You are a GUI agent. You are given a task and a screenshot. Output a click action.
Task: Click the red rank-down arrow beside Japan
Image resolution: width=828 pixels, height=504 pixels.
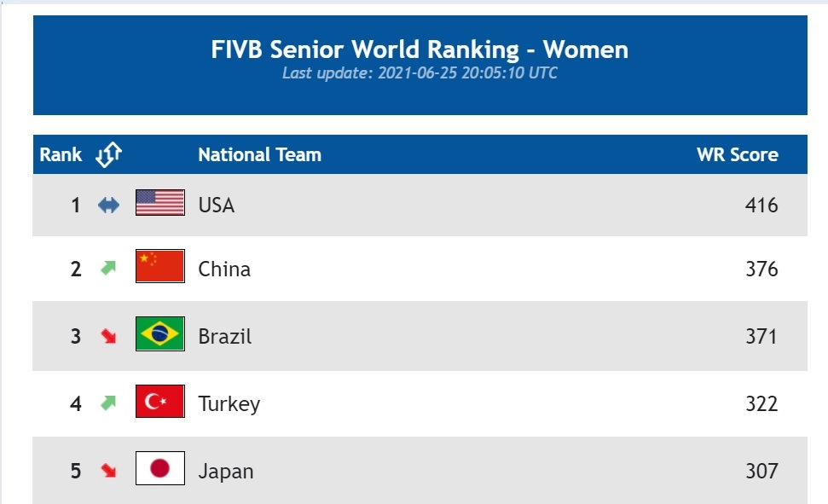coord(107,470)
